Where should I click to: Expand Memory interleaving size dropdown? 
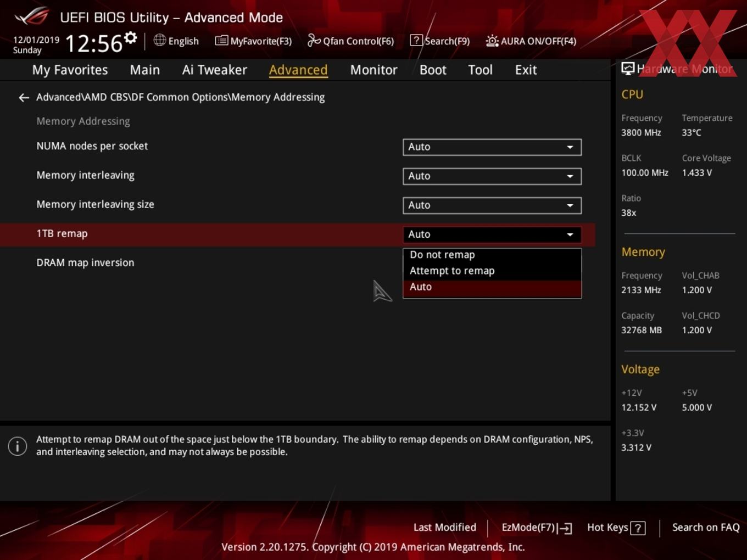[492, 205]
